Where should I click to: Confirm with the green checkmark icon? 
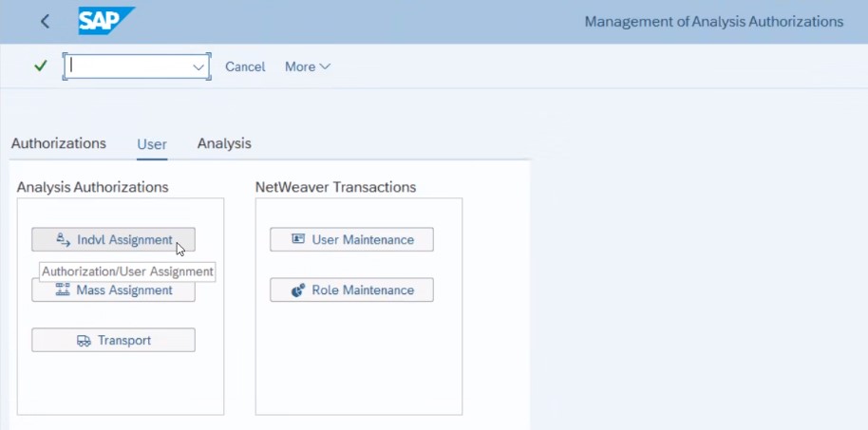click(41, 66)
